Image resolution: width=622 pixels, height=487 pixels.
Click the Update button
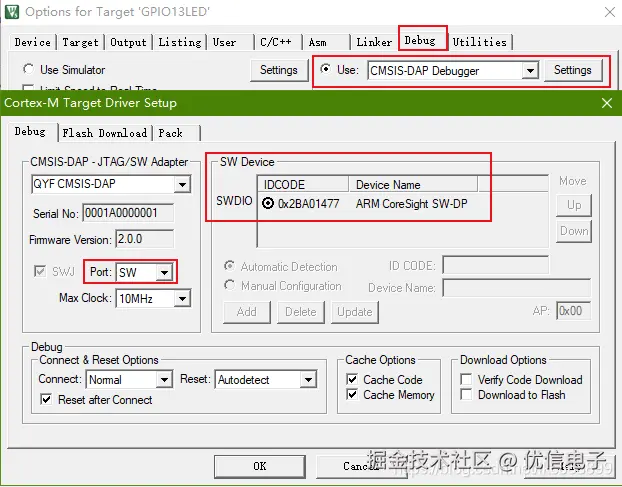[355, 312]
